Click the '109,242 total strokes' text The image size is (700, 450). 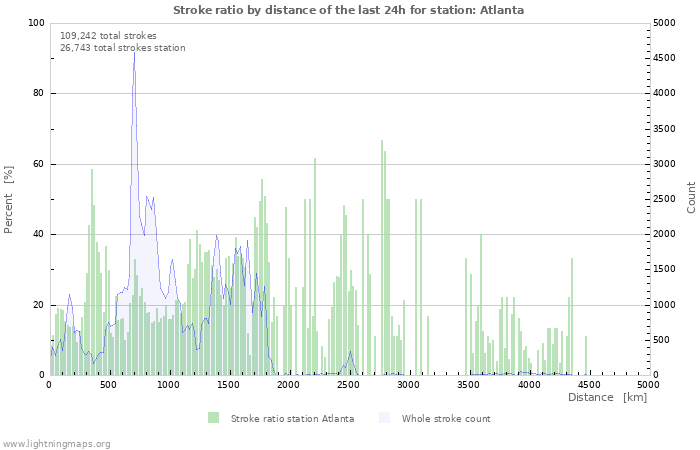pyautogui.click(x=108, y=36)
